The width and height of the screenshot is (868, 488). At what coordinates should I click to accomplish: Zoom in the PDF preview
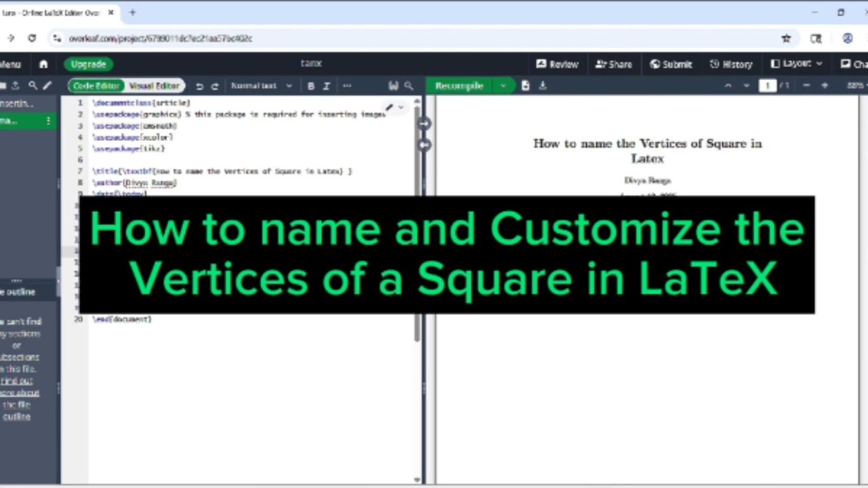(825, 86)
